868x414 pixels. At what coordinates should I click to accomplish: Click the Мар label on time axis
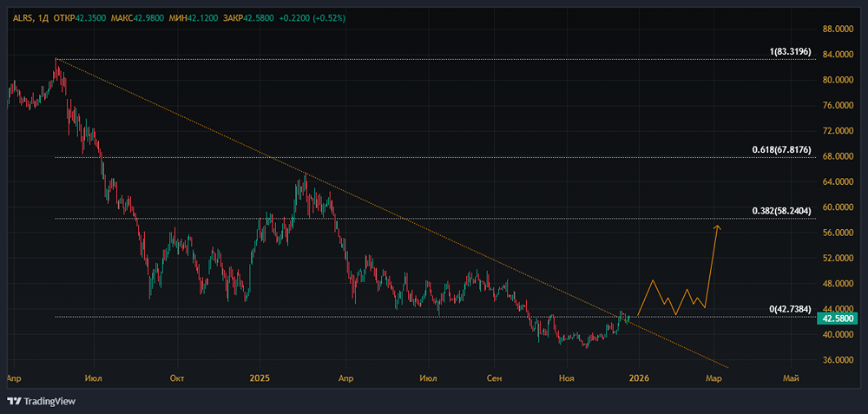[714, 379]
